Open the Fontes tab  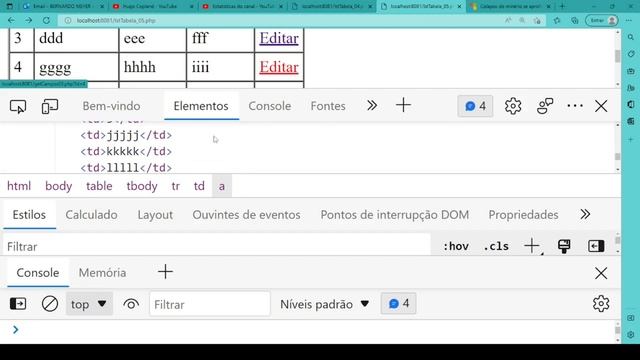328,106
